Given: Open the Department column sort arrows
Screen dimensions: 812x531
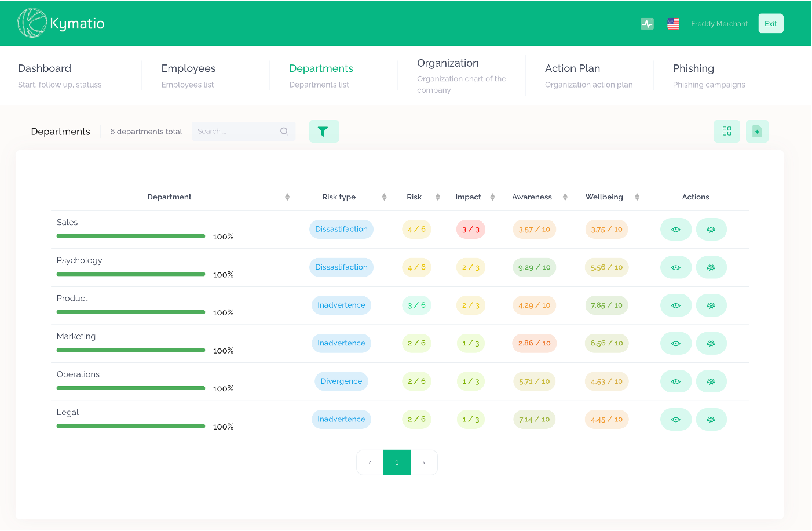Looking at the screenshot, I should click(x=287, y=197).
